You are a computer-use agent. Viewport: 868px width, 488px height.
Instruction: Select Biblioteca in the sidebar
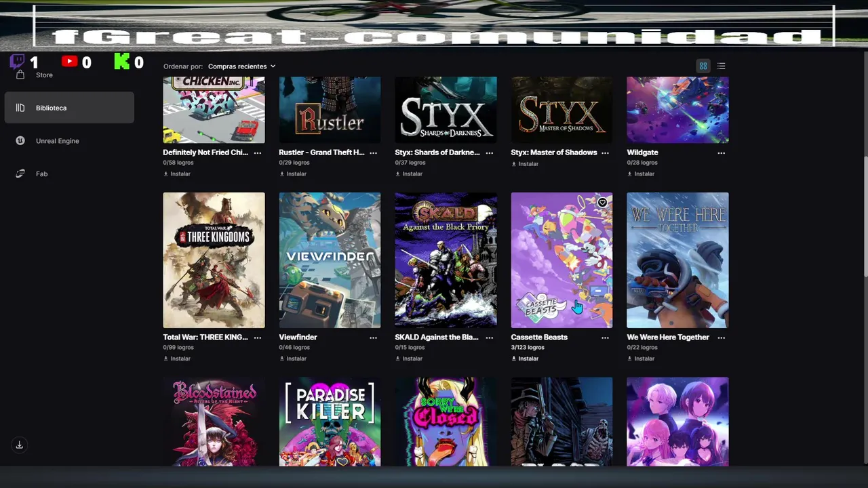tap(69, 108)
